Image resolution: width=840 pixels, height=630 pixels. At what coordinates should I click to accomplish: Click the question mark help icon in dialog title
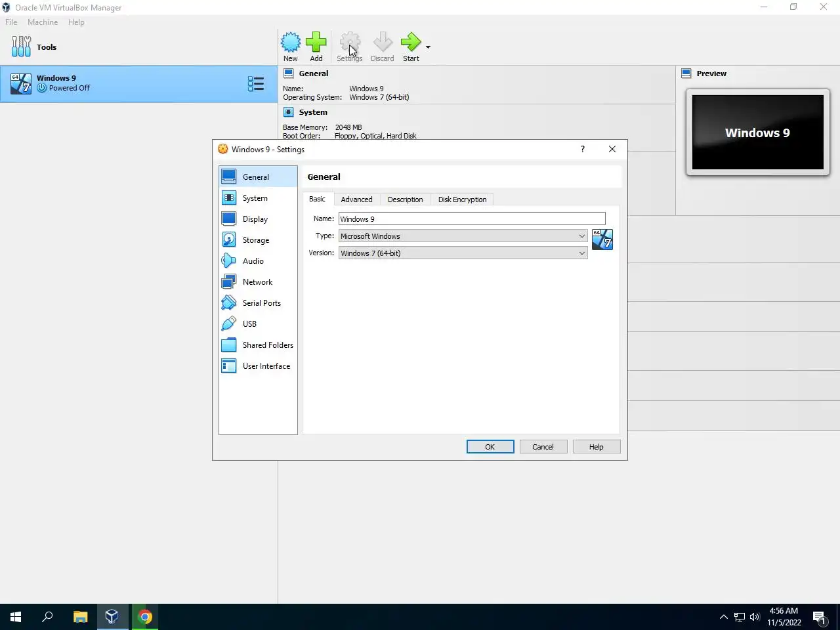click(x=582, y=149)
